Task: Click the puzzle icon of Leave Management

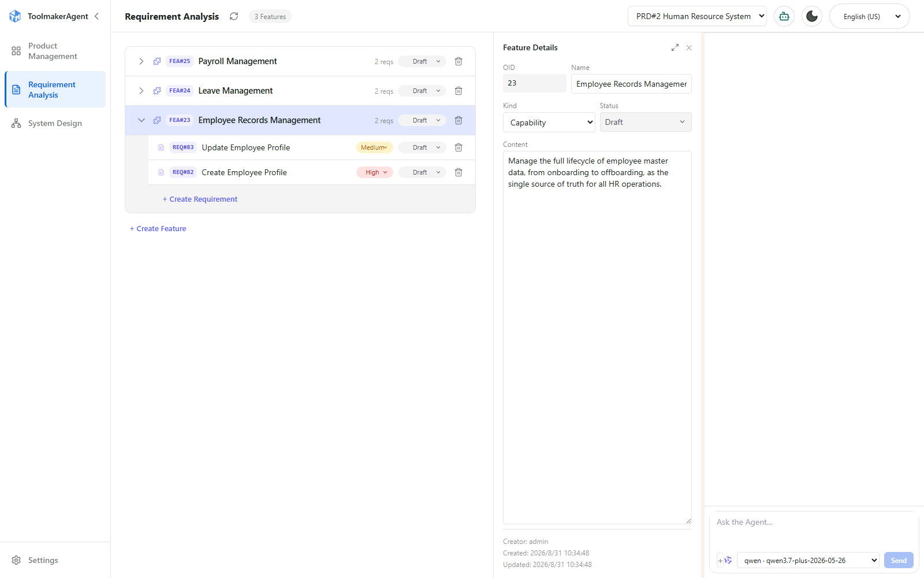Action: (x=157, y=91)
